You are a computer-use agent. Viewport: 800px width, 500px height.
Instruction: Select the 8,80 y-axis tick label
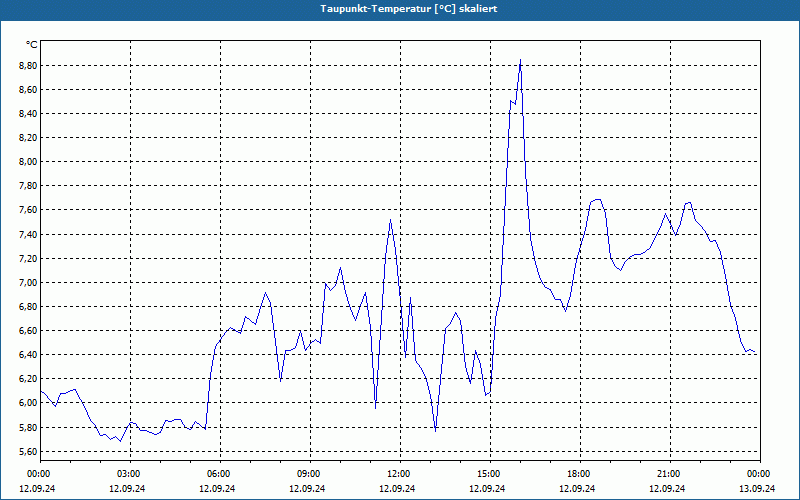28,66
